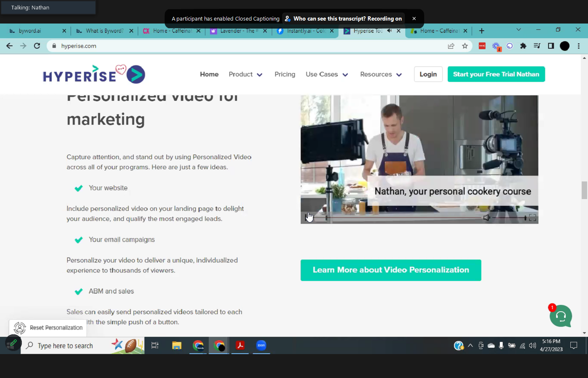Click the video fullscreen icon
Image resolution: width=588 pixels, height=378 pixels.
click(x=532, y=218)
